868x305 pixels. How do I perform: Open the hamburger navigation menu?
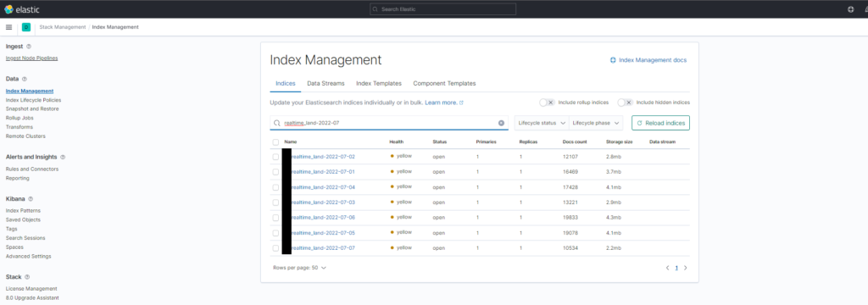8,27
